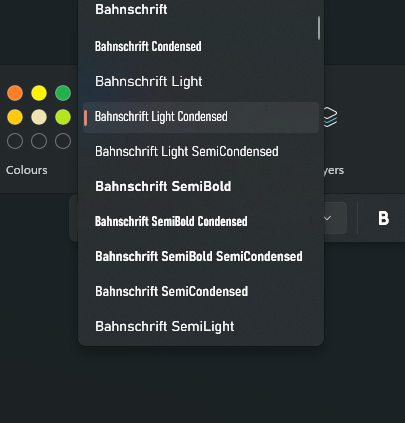Open the Layers stack icon

coord(331,117)
